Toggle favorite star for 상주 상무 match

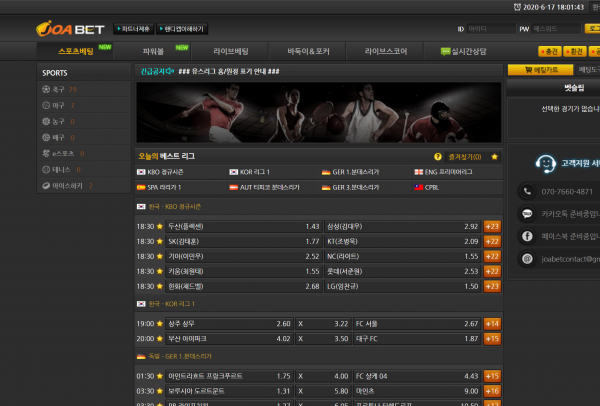160,323
